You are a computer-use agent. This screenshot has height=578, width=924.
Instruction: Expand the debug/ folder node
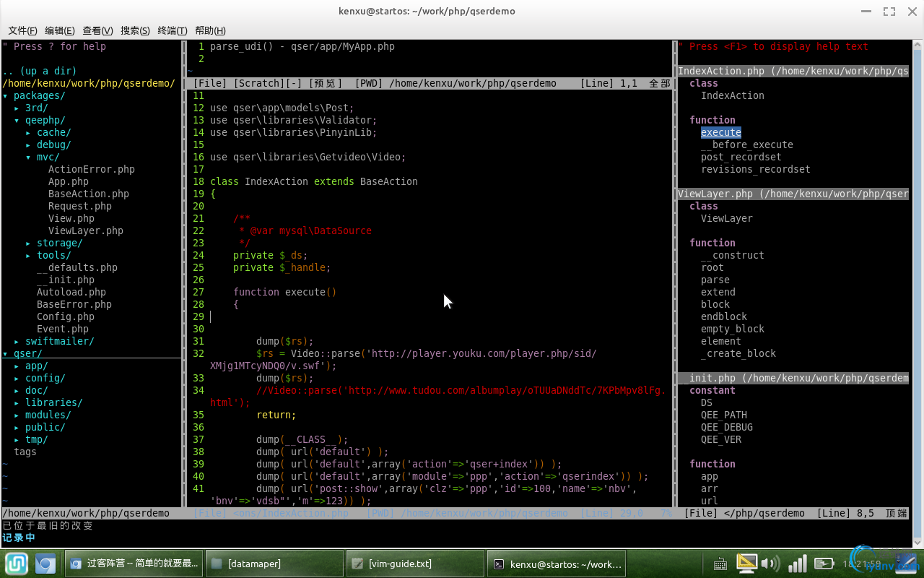click(48, 144)
